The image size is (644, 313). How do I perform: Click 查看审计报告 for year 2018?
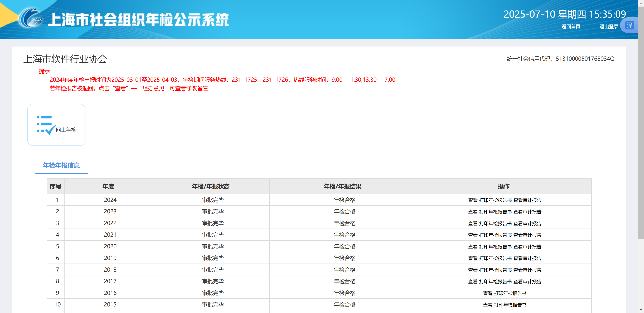(527, 270)
